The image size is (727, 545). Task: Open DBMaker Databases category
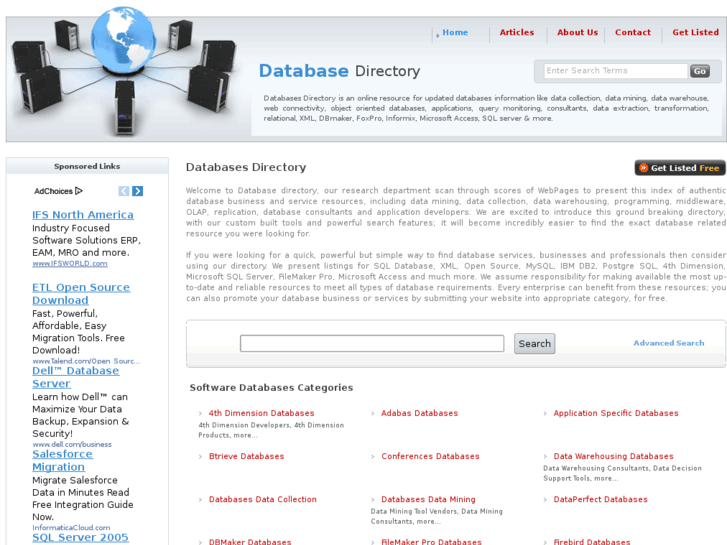[250, 542]
